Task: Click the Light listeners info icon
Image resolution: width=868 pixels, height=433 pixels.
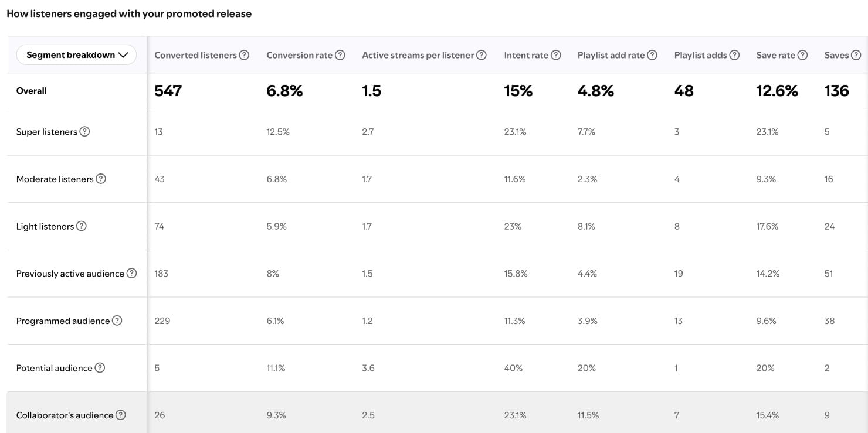Action: (x=82, y=226)
